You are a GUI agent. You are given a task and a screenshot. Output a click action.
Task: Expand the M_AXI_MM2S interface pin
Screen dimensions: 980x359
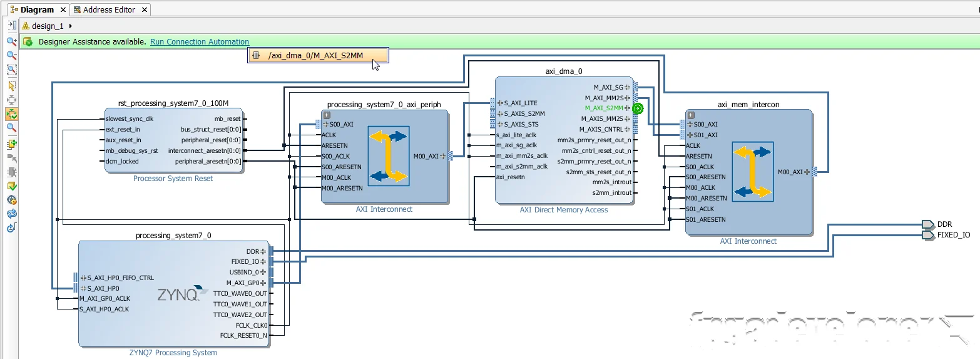point(627,98)
